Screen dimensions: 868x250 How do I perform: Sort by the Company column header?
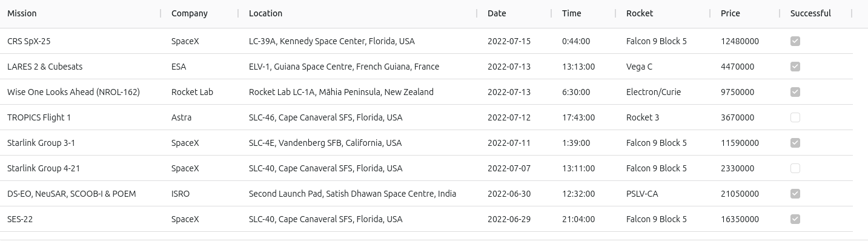click(189, 13)
